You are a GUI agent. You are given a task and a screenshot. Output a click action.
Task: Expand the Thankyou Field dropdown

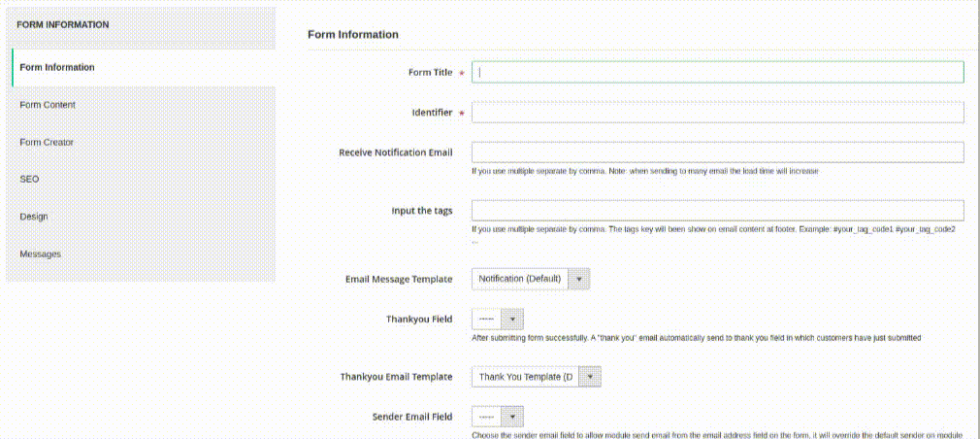(x=498, y=319)
